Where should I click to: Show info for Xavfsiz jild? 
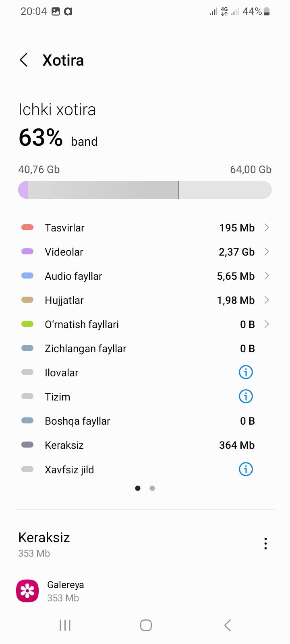point(246,469)
